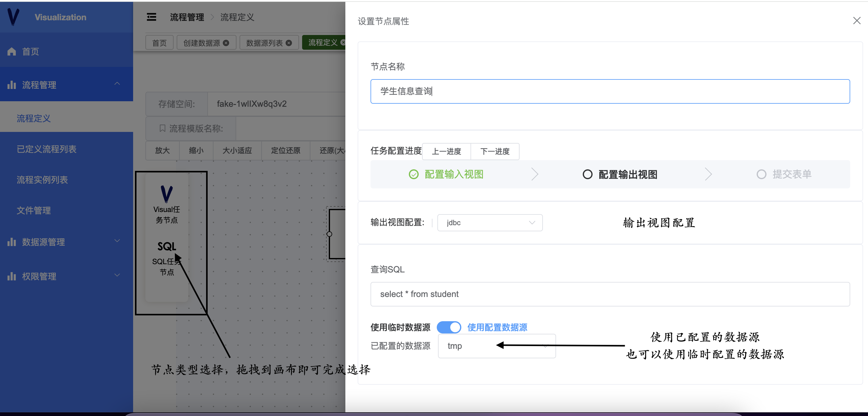Click the Visualization title text
Image resolution: width=868 pixels, height=416 pixels.
[60, 17]
